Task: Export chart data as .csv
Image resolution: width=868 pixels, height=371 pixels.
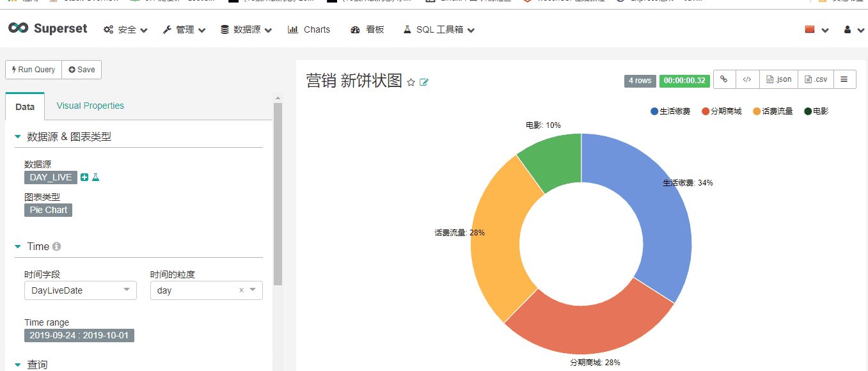Action: 814,79
